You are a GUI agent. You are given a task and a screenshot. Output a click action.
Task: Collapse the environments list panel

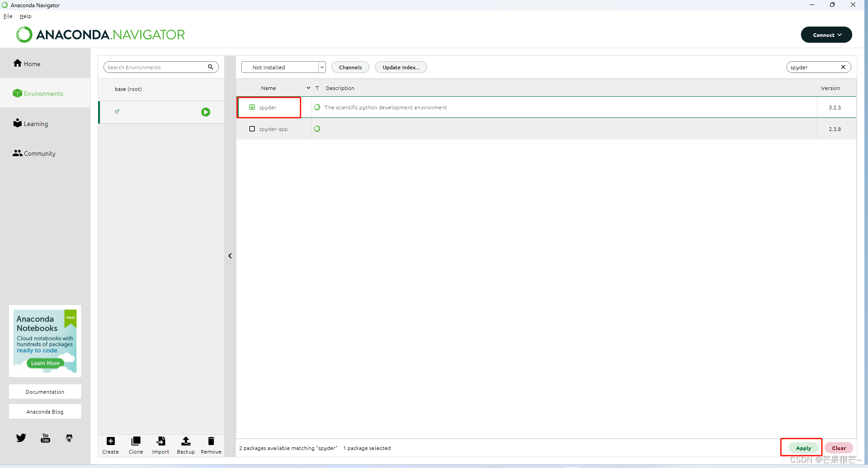point(230,256)
